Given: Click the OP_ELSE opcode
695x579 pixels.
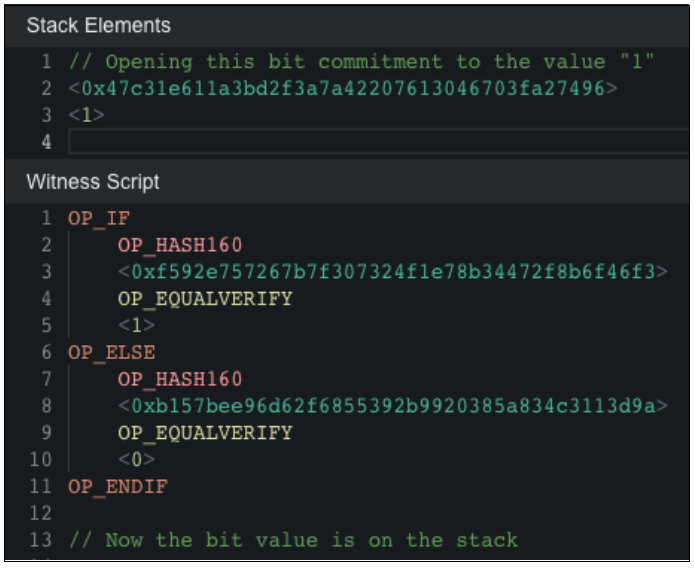Looking at the screenshot, I should click(x=111, y=352).
